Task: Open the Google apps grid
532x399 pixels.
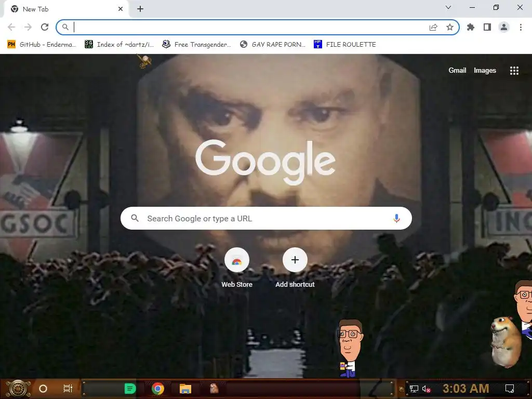Action: (514, 71)
